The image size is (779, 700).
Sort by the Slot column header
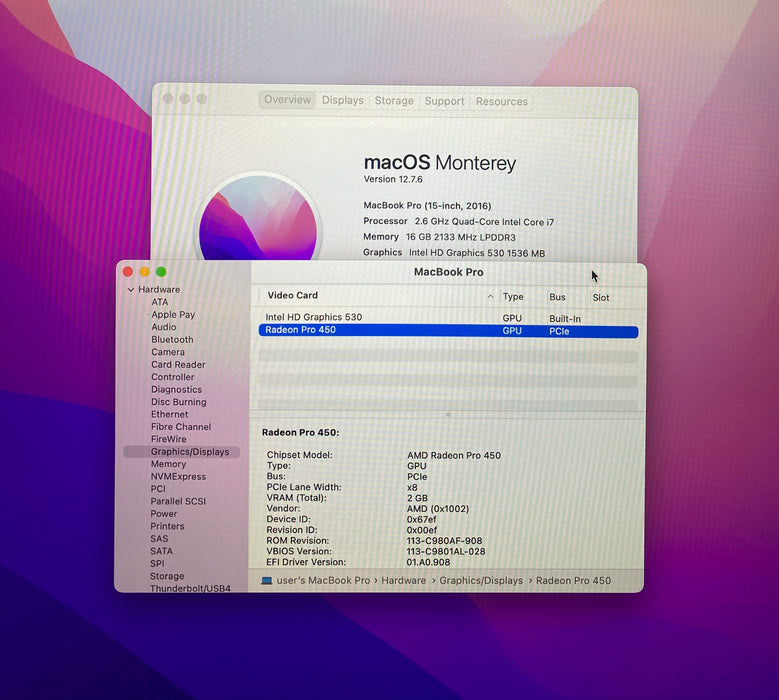[x=601, y=298]
